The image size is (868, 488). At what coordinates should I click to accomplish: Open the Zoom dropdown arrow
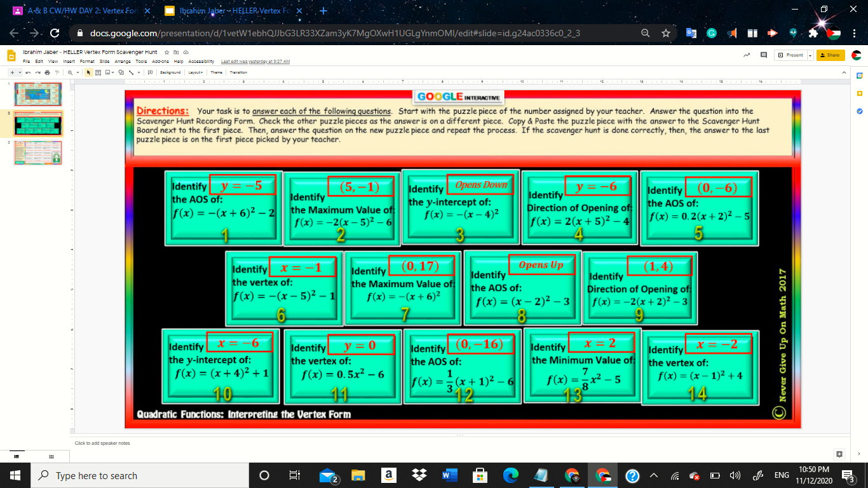click(x=78, y=72)
